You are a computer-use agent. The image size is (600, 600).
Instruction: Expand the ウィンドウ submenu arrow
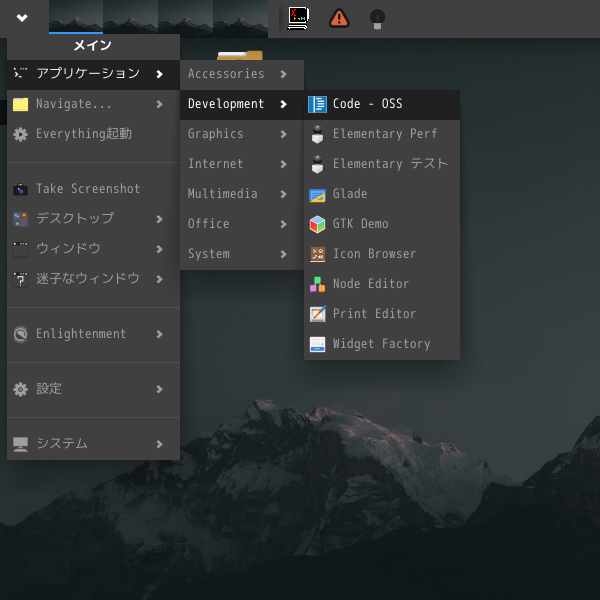pos(160,249)
